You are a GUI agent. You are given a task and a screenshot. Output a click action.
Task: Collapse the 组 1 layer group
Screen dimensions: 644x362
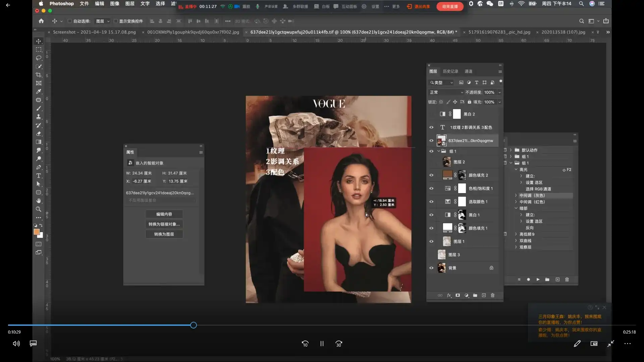click(x=438, y=151)
